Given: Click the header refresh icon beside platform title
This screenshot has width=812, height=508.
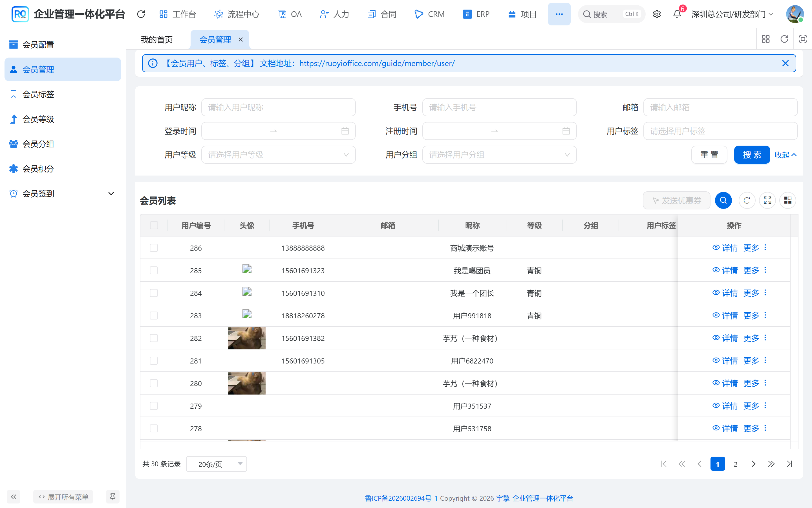Looking at the screenshot, I should tap(141, 14).
